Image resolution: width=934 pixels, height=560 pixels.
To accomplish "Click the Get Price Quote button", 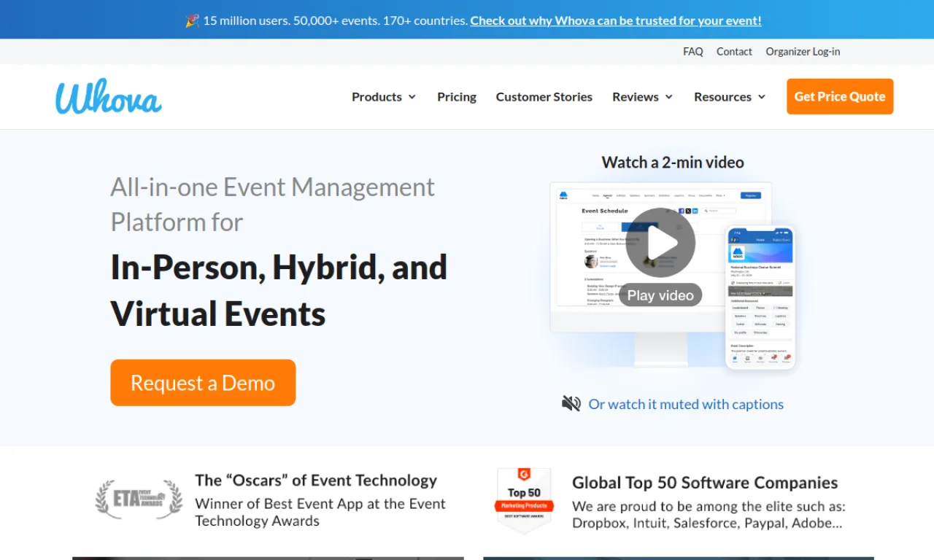I will (840, 96).
